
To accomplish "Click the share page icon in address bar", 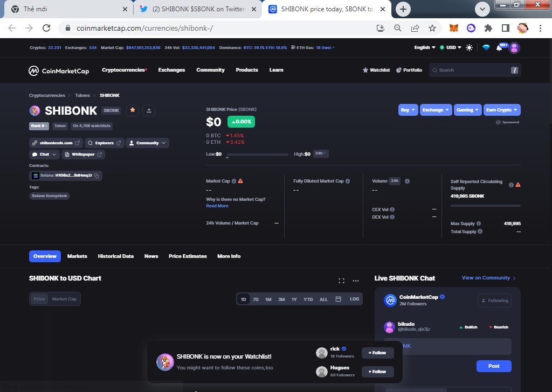I will [x=415, y=28].
